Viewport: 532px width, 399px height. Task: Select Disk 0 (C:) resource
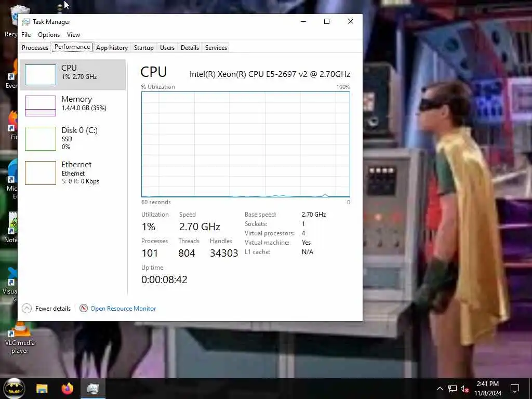click(x=73, y=138)
